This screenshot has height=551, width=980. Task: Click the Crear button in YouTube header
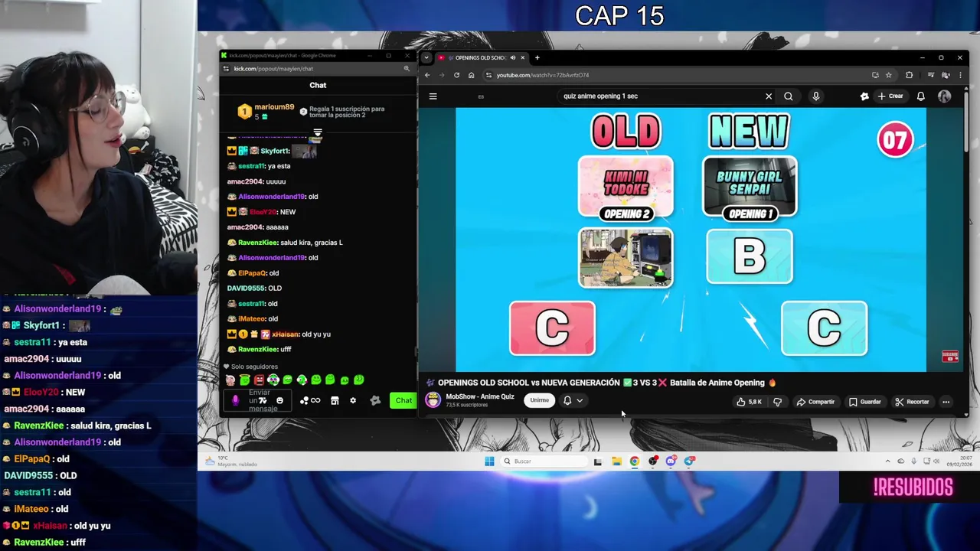click(890, 96)
